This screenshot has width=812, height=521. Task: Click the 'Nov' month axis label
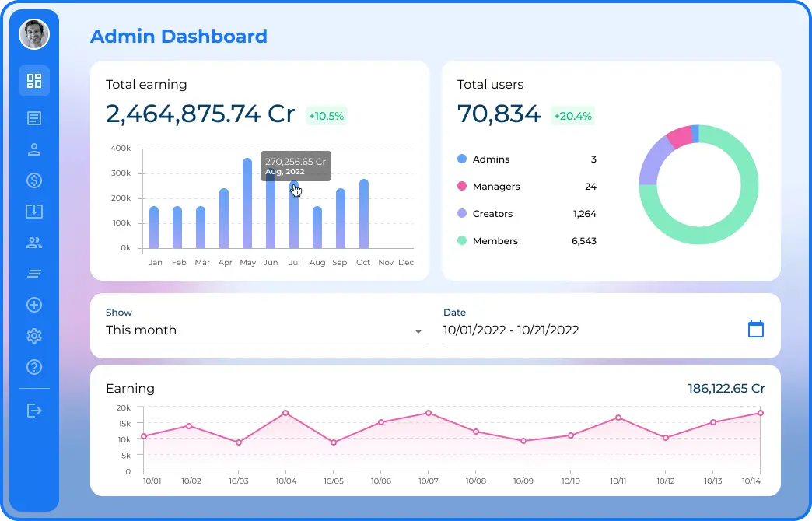386,263
